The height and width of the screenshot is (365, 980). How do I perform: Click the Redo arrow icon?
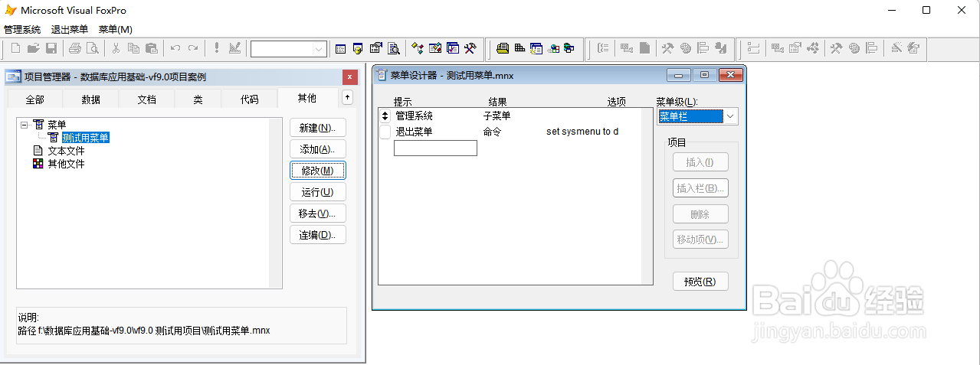click(x=192, y=48)
